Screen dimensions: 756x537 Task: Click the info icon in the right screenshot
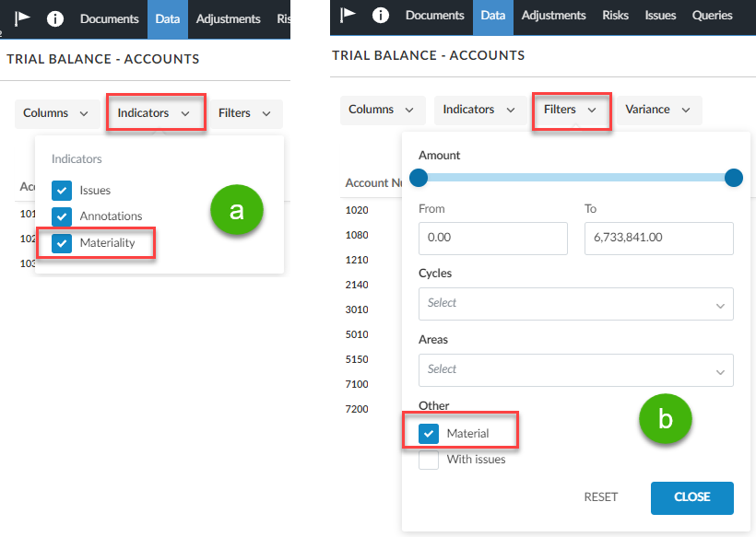coord(381,16)
